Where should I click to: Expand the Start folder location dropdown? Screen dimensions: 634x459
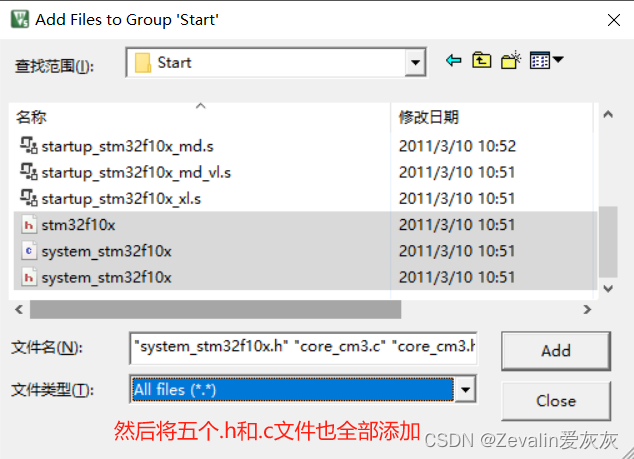(x=415, y=63)
